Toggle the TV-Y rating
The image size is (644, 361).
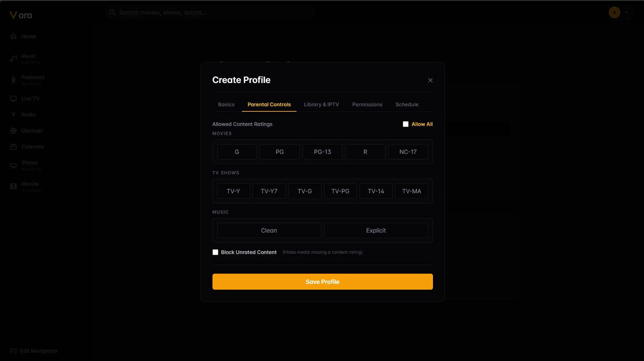233,191
